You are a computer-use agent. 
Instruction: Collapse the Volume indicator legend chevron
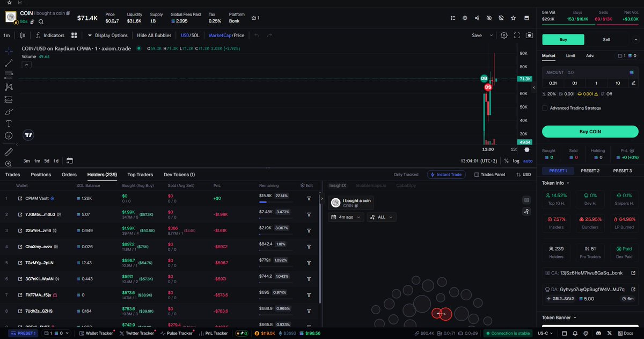[x=26, y=64]
